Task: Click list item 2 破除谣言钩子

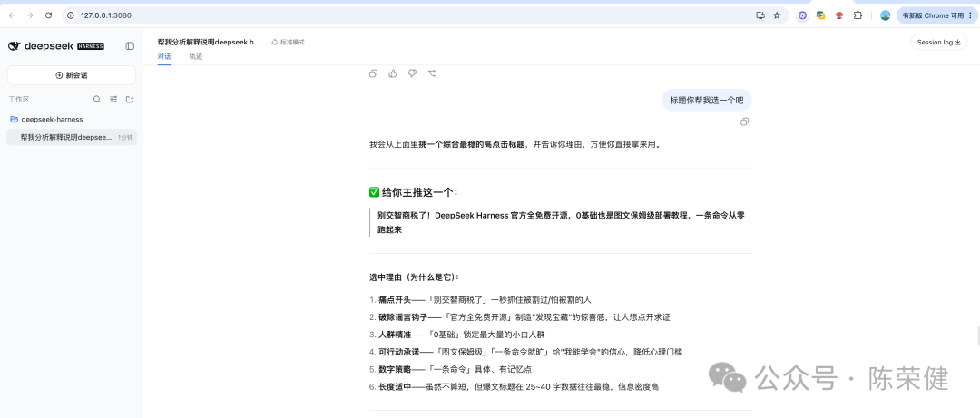Action: [519, 316]
